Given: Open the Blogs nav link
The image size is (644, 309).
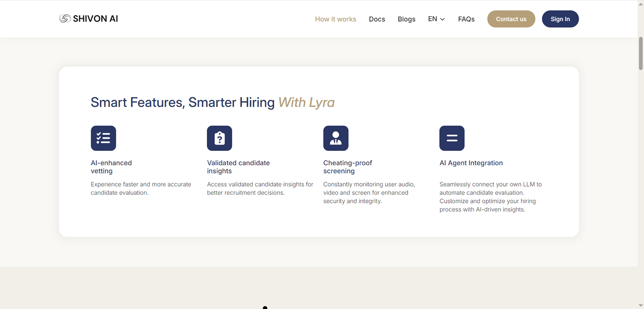Looking at the screenshot, I should 406,19.
